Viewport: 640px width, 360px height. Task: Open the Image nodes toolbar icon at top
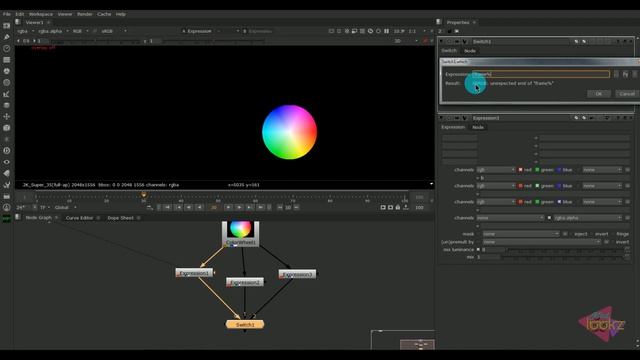7,26
